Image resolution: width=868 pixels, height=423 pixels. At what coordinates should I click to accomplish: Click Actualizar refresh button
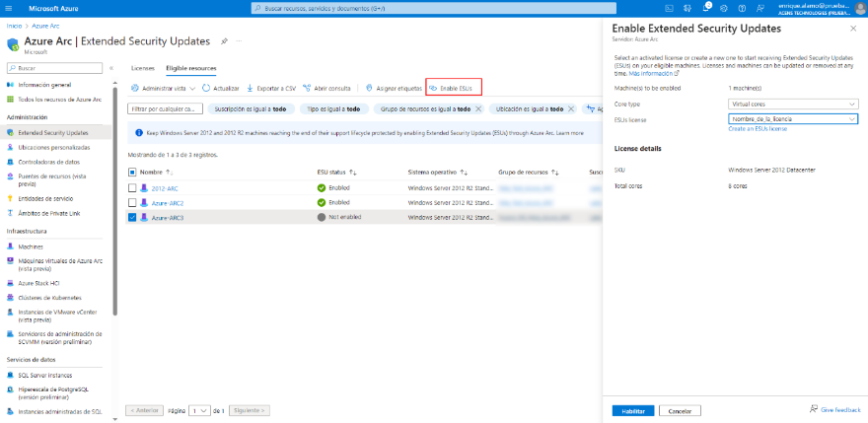pyautogui.click(x=221, y=88)
